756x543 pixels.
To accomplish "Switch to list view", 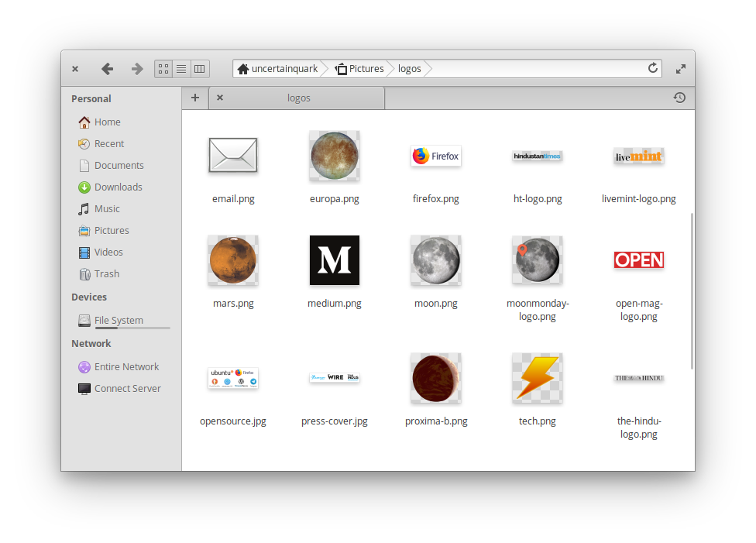I will click(x=181, y=69).
